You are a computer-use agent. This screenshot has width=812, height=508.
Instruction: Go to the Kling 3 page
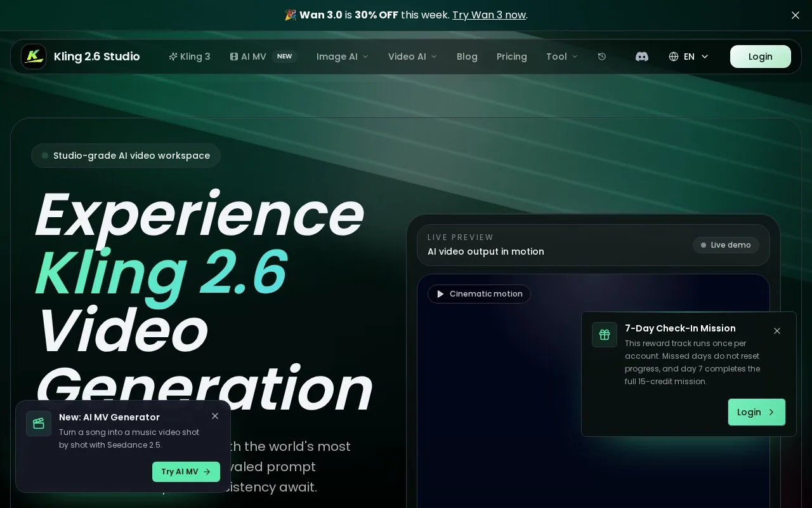190,57
